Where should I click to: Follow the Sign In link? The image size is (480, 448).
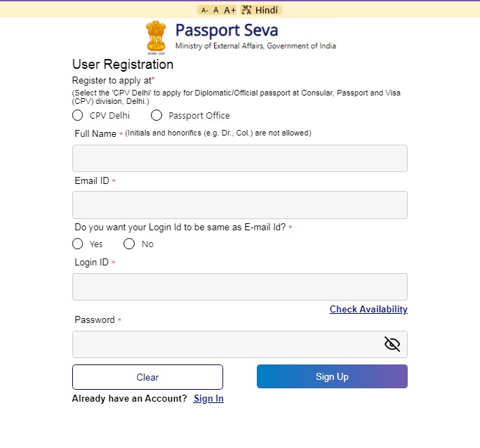pos(208,399)
